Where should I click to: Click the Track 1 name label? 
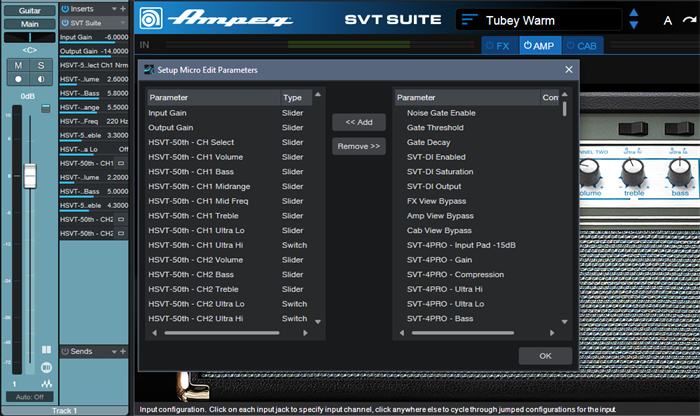click(x=65, y=411)
